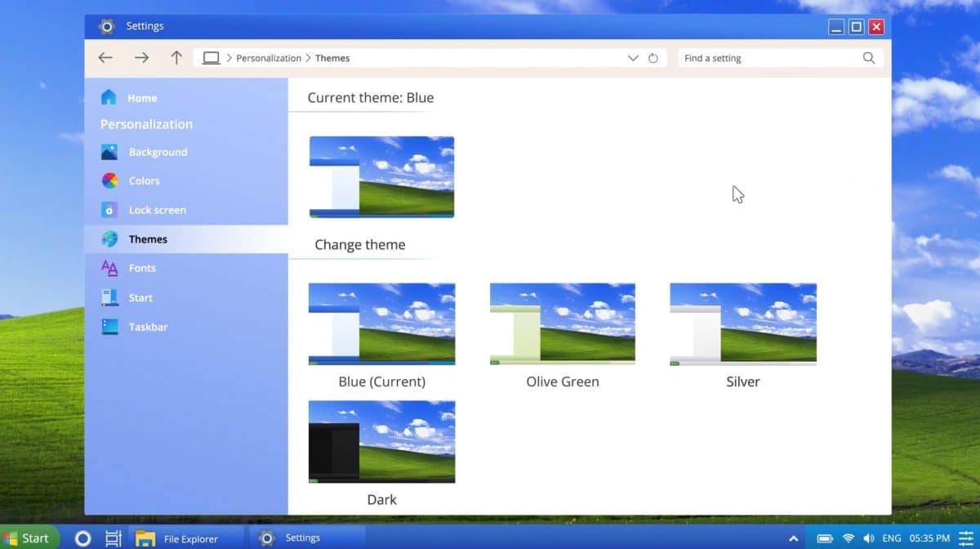Viewport: 980px width, 549px height.
Task: Select the Colors icon in the sidebar
Action: pyautogui.click(x=109, y=181)
